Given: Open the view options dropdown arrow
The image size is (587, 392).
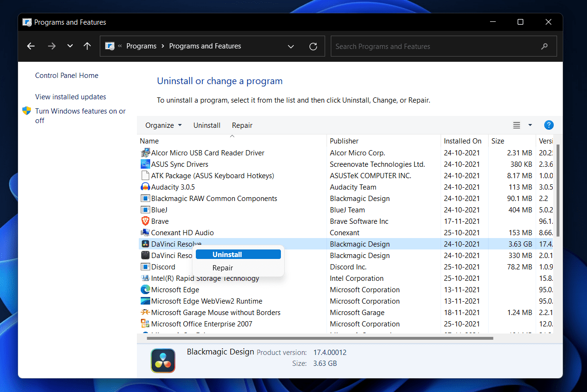Looking at the screenshot, I should click(530, 125).
